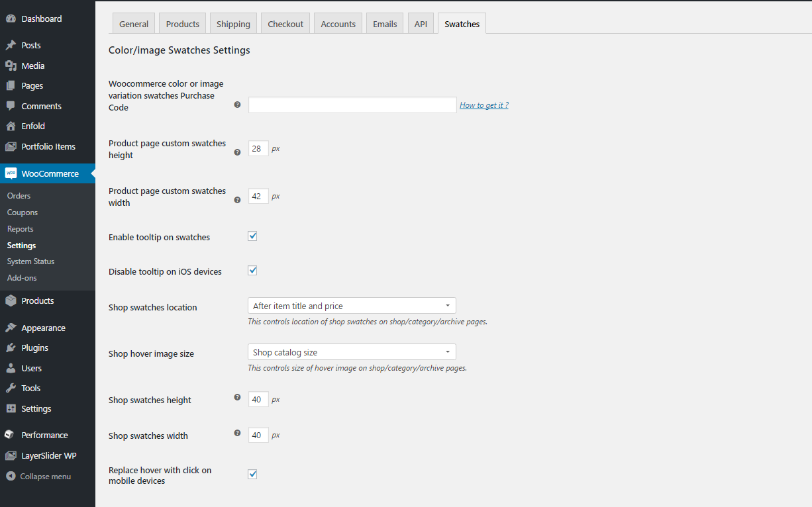812x507 pixels.
Task: Expand Shop hover image size dropdown
Action: coord(352,352)
